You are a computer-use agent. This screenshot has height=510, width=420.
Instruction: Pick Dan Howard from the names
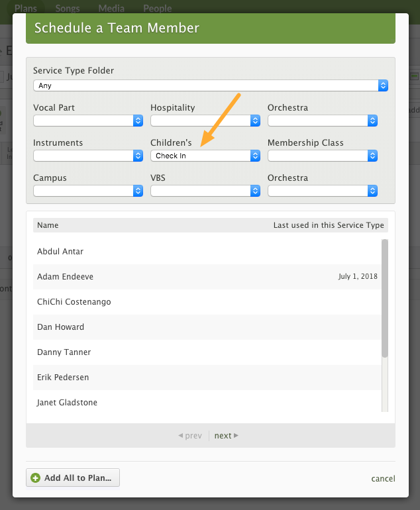207,327
